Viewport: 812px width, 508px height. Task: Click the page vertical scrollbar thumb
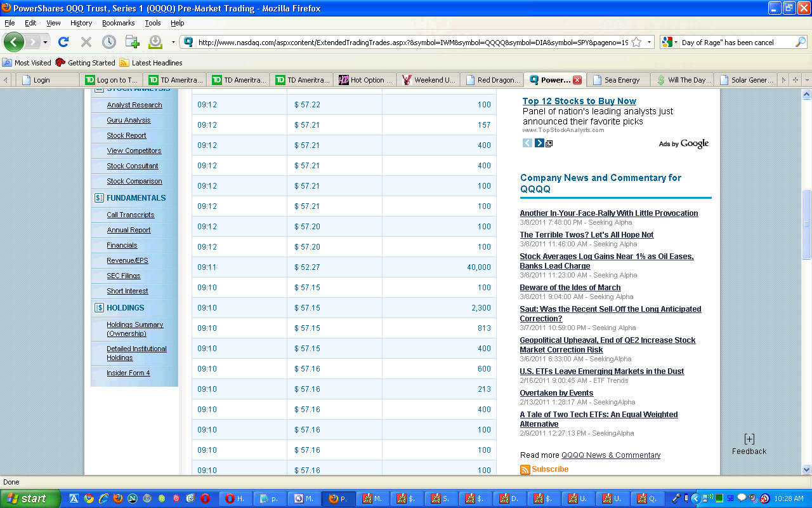tap(807, 224)
